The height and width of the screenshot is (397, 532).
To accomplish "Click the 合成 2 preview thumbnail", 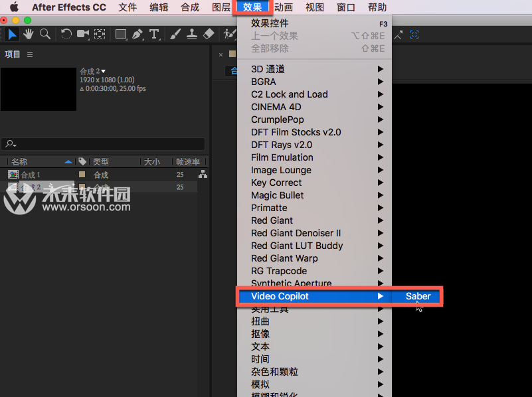I will [39, 89].
